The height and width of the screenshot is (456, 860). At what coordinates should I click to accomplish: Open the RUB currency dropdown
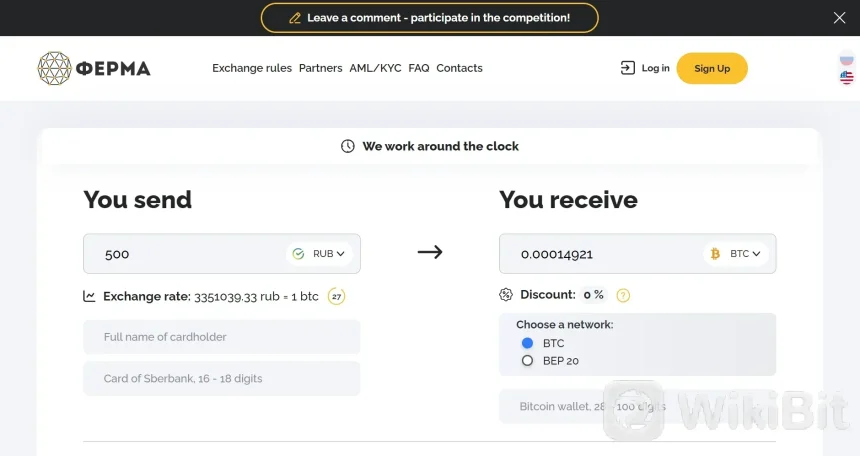[x=329, y=254]
